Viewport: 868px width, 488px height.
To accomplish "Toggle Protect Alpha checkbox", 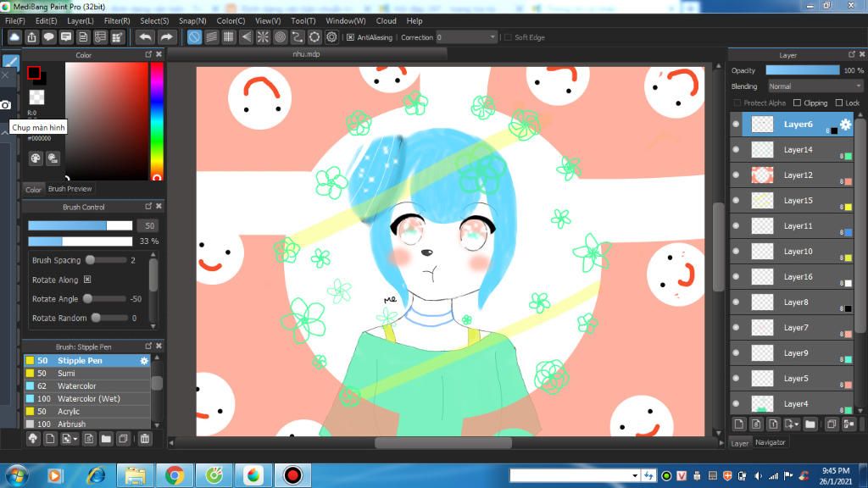I will (x=737, y=103).
